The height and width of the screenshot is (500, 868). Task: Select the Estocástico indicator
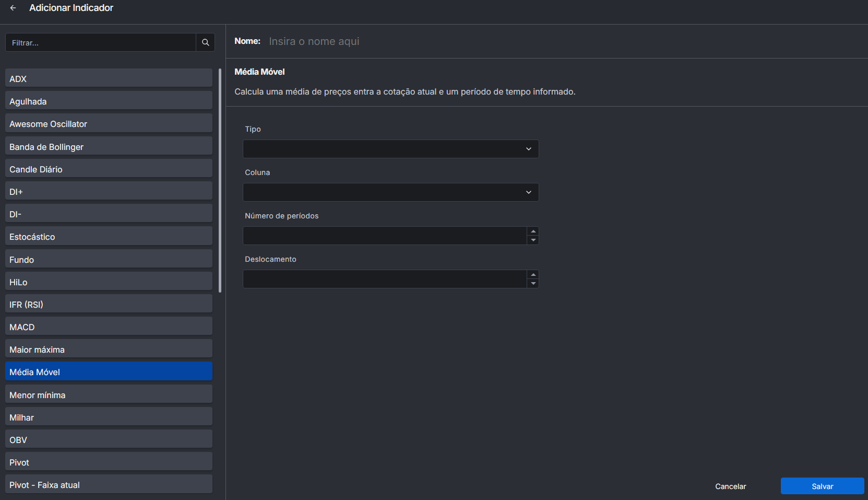109,237
